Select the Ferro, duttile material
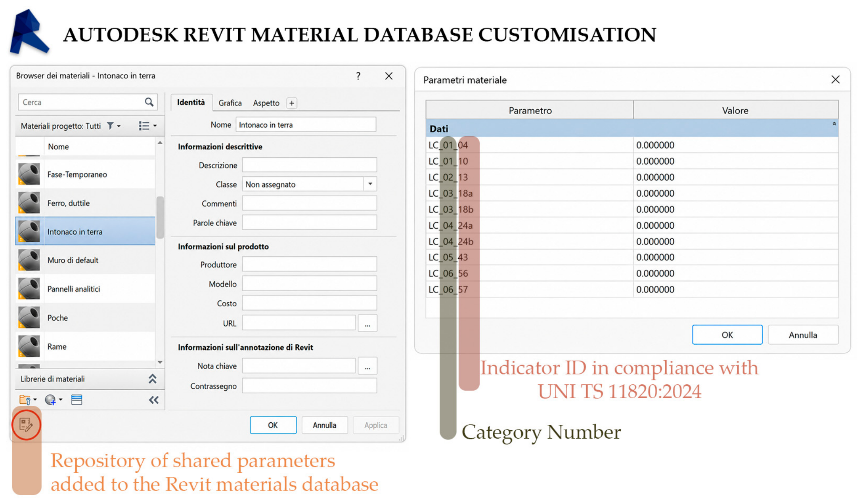This screenshot has width=863, height=504. coord(85,203)
